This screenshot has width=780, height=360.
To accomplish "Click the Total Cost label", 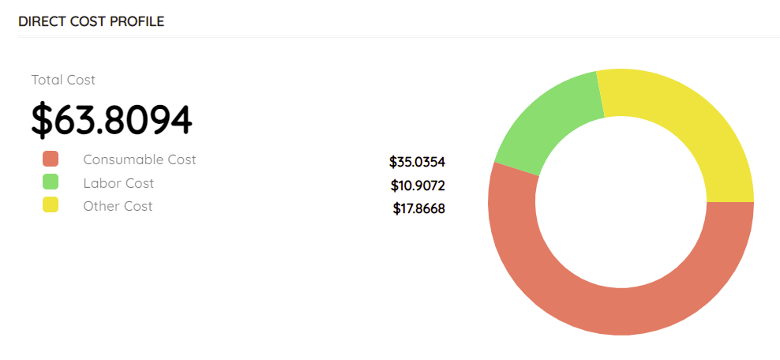I will tap(63, 80).
